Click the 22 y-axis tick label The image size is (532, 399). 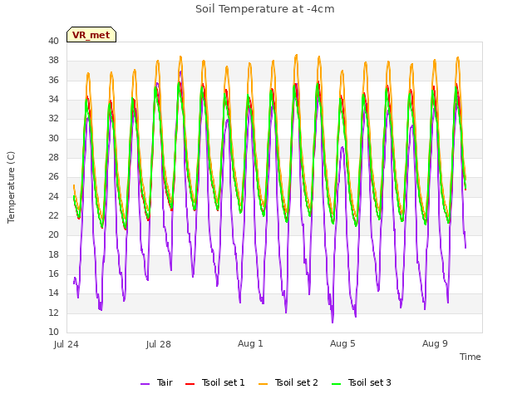point(53,216)
